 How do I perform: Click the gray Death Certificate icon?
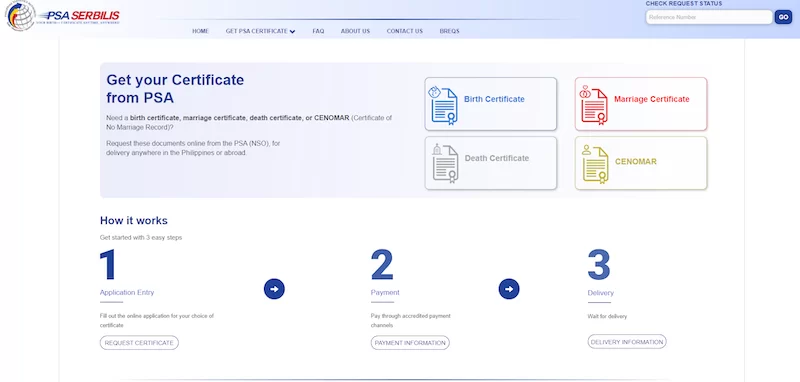coord(445,164)
